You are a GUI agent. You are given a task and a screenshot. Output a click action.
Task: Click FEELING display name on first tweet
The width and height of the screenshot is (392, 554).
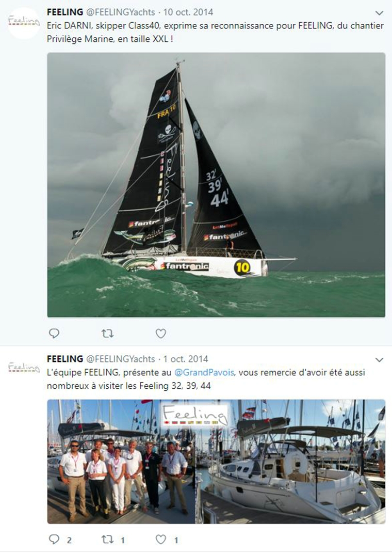pyautogui.click(x=65, y=12)
